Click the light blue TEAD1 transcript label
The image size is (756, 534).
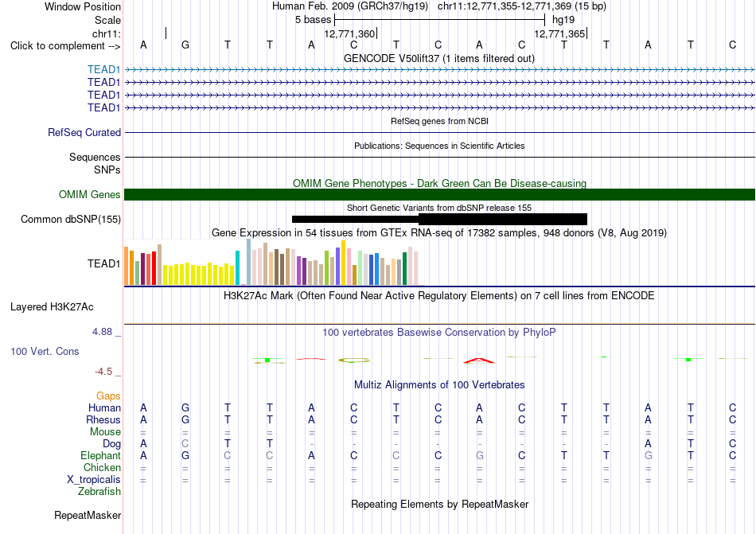tap(103, 69)
